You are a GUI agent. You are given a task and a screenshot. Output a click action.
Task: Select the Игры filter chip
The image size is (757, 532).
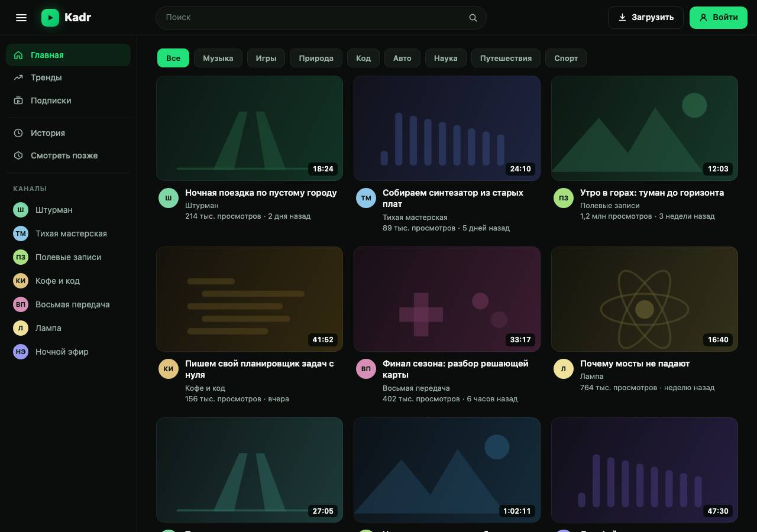266,58
